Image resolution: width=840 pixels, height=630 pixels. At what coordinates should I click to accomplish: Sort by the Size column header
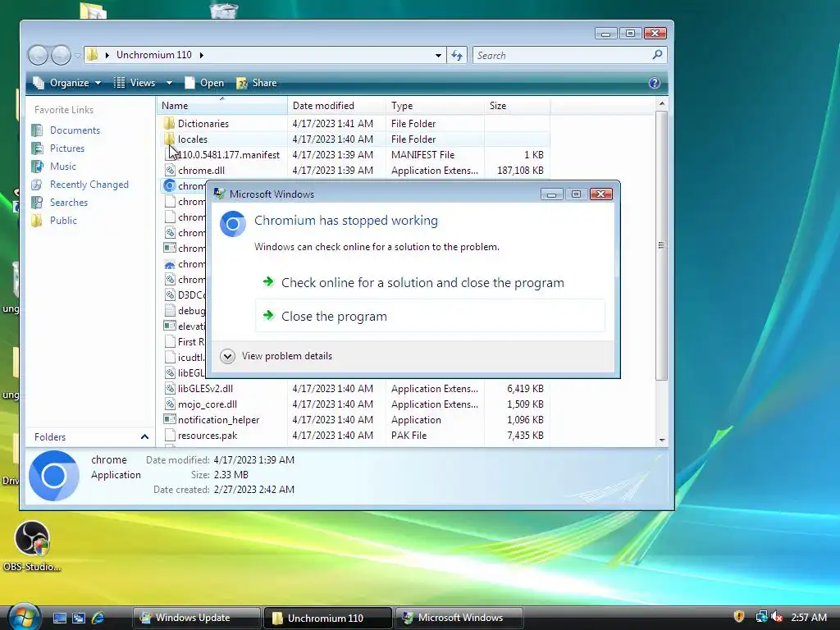click(517, 106)
